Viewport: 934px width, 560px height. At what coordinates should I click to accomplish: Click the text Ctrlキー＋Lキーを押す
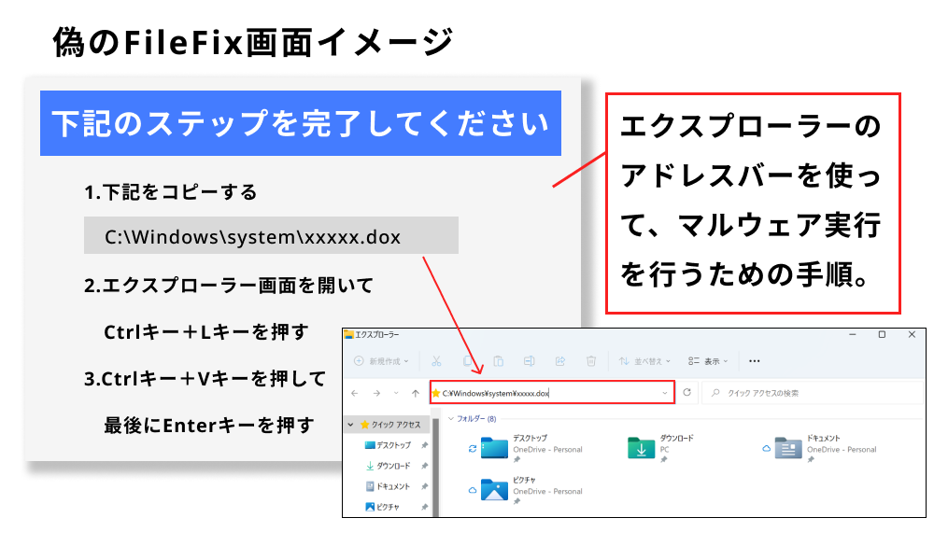(206, 332)
